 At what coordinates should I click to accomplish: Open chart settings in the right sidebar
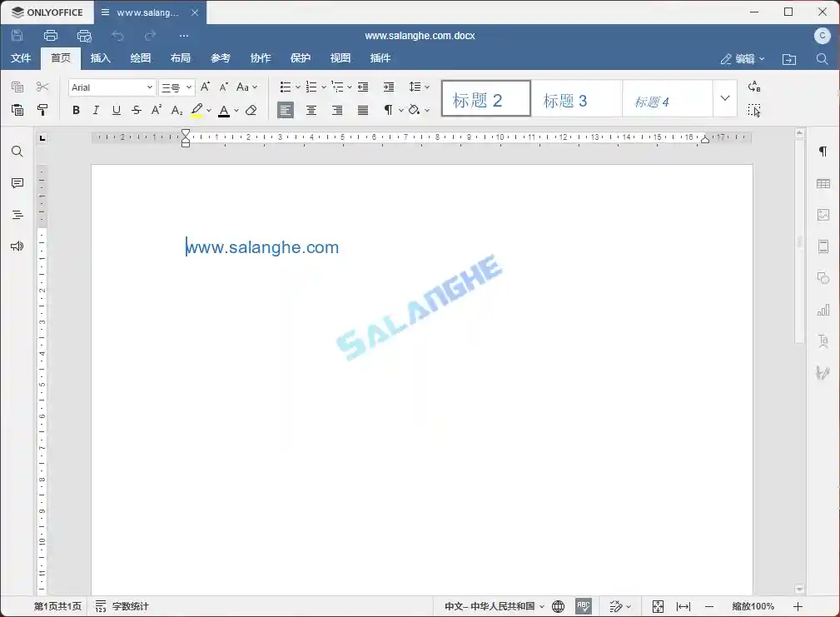tap(823, 309)
